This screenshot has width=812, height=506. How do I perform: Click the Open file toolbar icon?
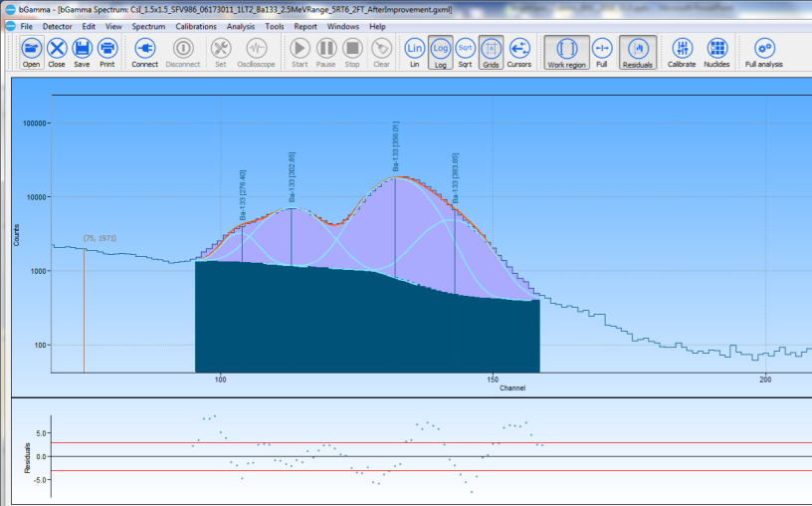pyautogui.click(x=32, y=52)
